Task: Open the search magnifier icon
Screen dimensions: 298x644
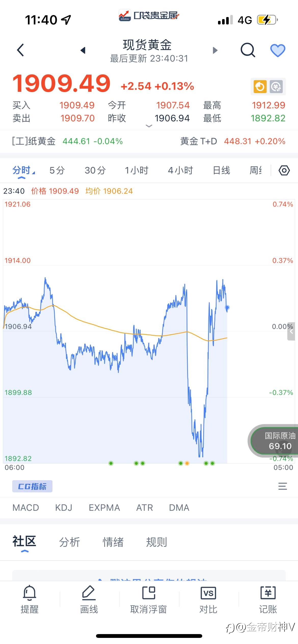Action: (x=248, y=50)
